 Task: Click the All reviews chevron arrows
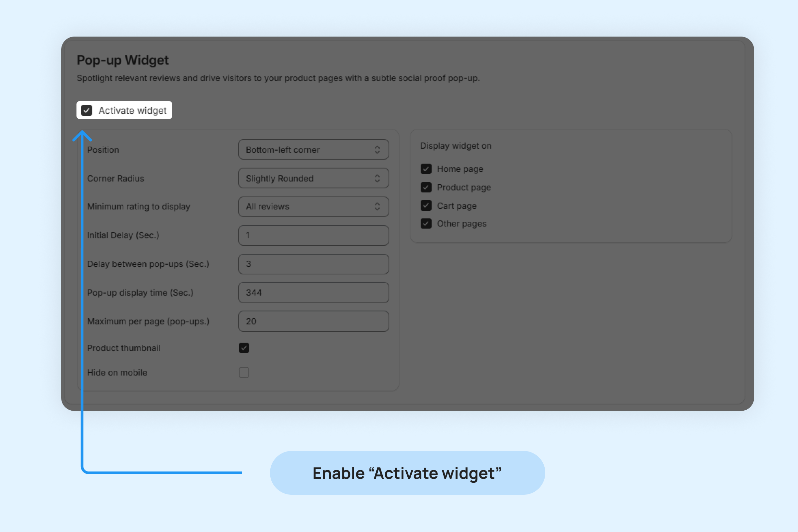pos(377,206)
